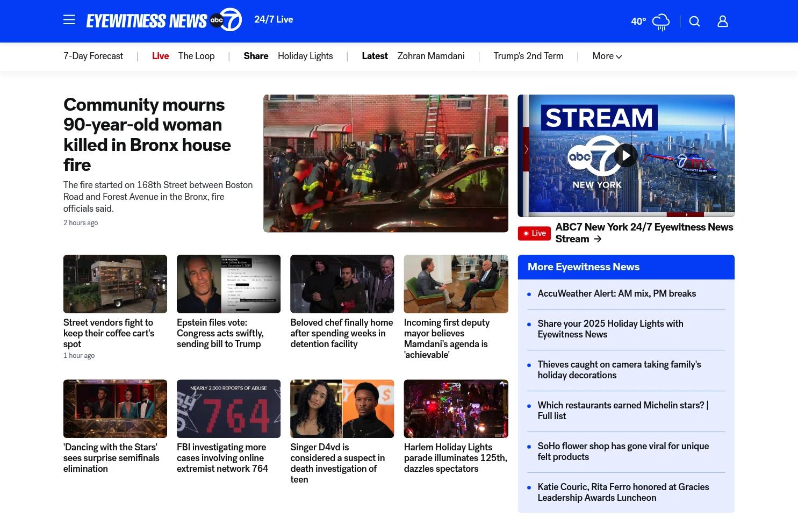Read street vendors coffee cart story
Viewport: 798px width, 532px height.
pos(109,333)
